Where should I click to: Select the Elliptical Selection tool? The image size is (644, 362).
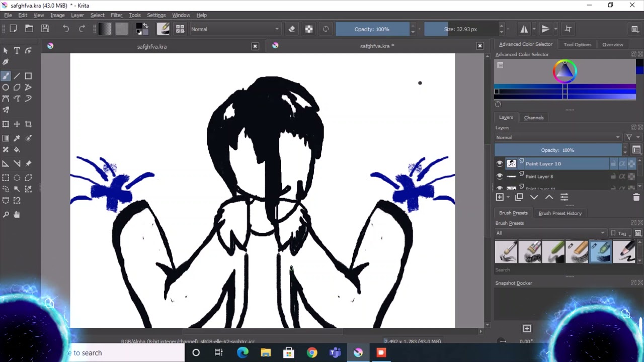pos(17,177)
